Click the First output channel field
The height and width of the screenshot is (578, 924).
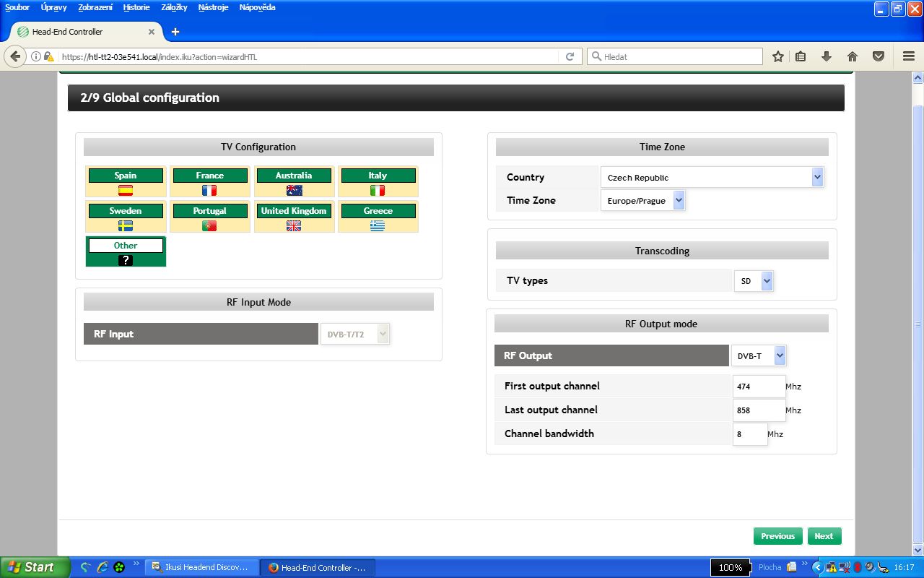(758, 387)
